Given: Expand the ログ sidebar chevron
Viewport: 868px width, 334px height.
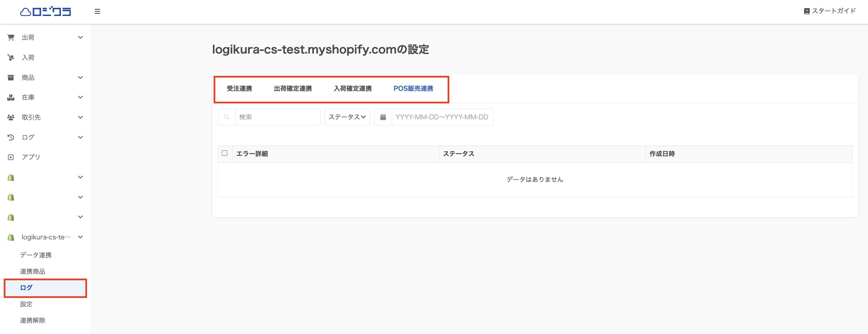Looking at the screenshot, I should tap(80, 137).
